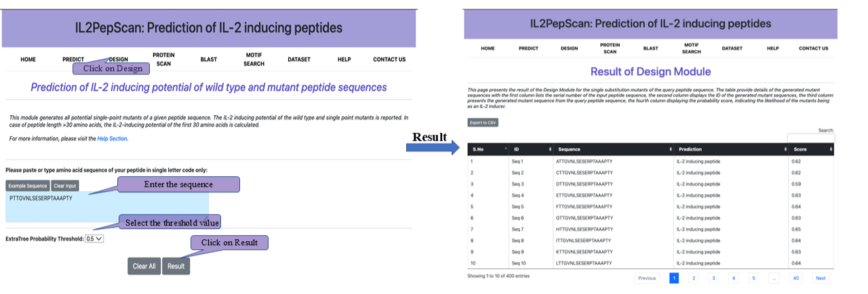Click the Clear Input button
The image size is (868, 294).
65,186
